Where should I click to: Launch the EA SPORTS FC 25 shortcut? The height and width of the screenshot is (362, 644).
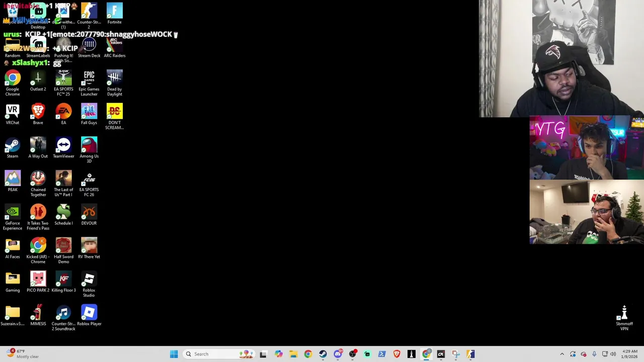tap(63, 83)
